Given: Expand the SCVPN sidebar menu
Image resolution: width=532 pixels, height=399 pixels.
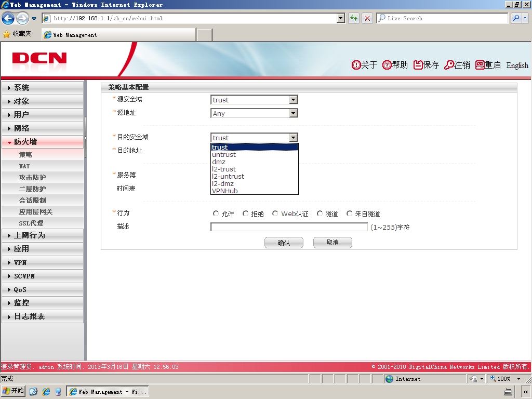Looking at the screenshot, I should click(x=43, y=276).
